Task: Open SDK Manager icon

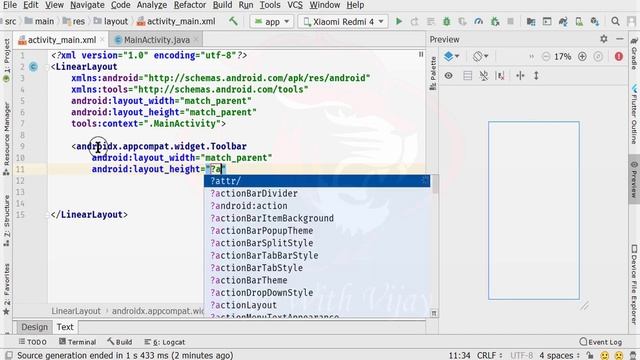Action: (x=595, y=22)
